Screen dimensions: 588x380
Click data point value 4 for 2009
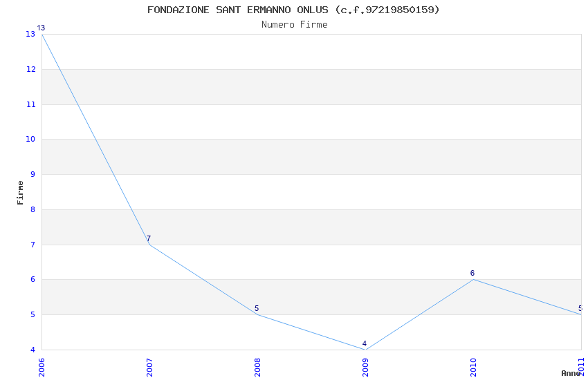click(364, 343)
